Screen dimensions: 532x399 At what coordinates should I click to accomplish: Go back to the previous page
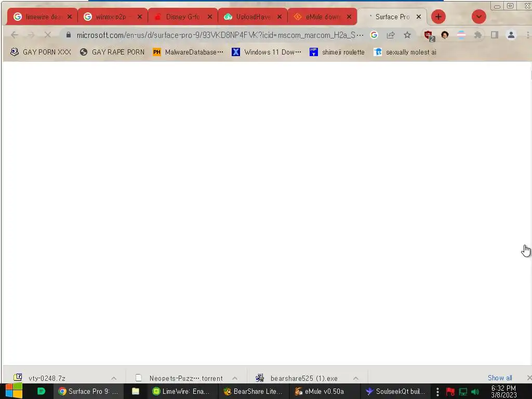click(15, 35)
